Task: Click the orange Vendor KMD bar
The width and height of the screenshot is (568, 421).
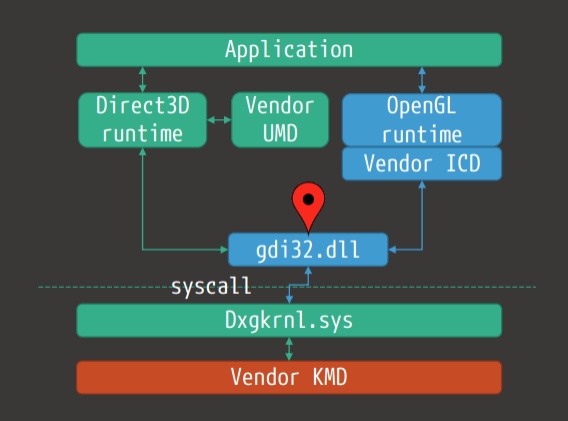Action: [x=289, y=377]
